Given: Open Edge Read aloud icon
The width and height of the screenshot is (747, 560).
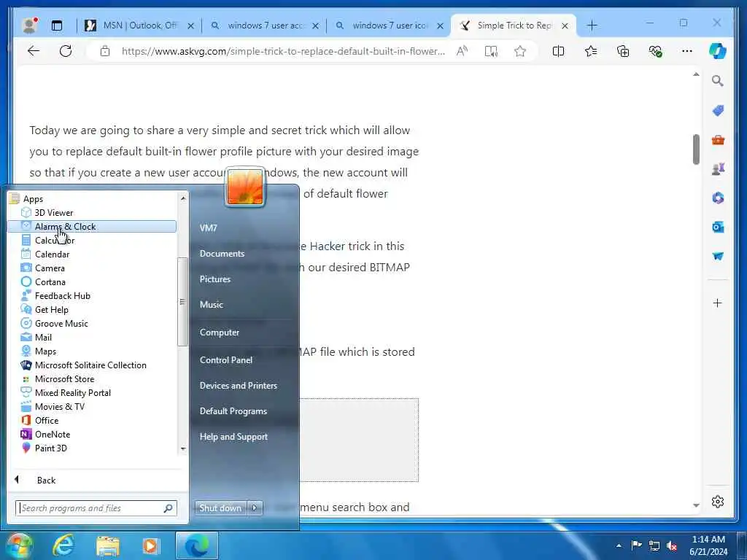Looking at the screenshot, I should (x=462, y=51).
